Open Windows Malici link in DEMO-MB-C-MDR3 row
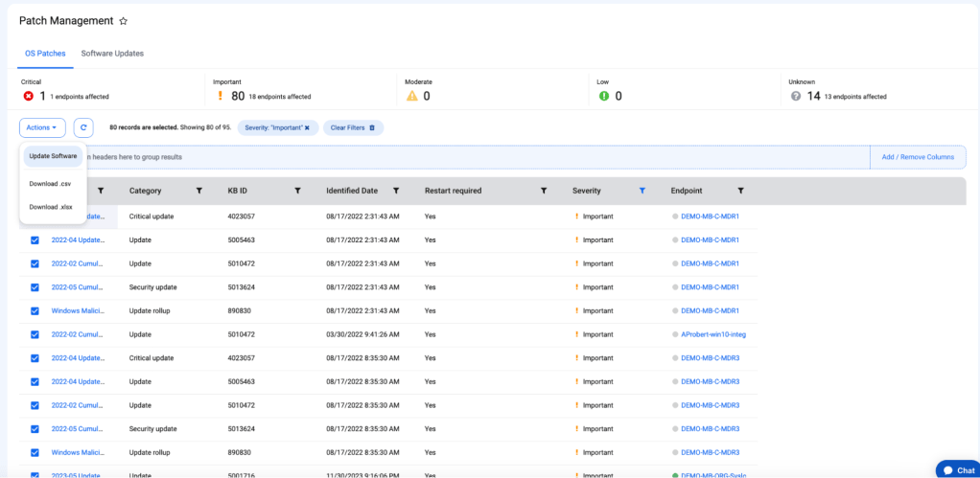The image size is (980, 478). tap(78, 452)
